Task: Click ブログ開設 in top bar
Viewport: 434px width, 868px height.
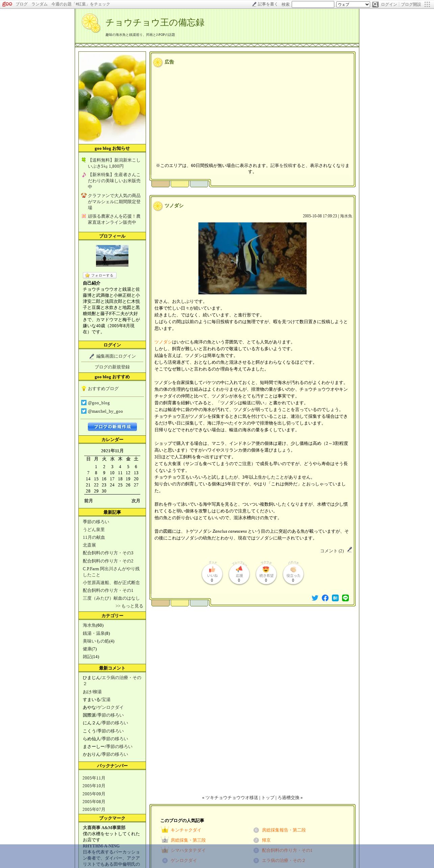Action: click(x=411, y=4)
